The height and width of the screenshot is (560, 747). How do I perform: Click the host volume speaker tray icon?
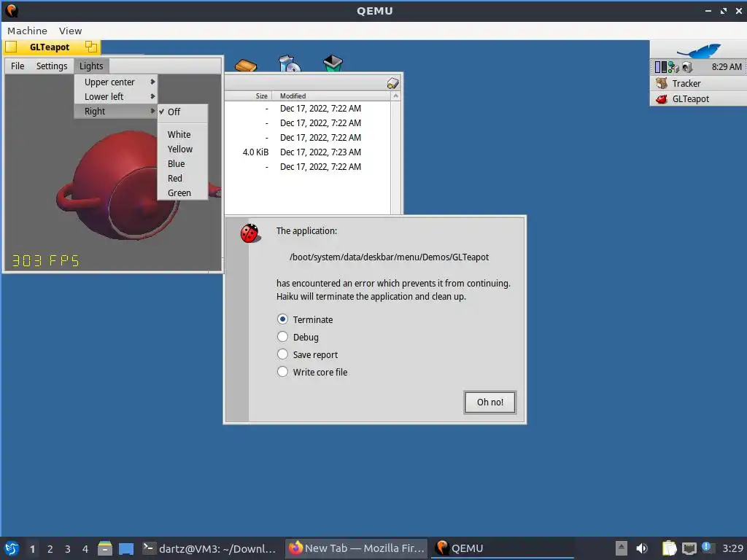(x=642, y=548)
